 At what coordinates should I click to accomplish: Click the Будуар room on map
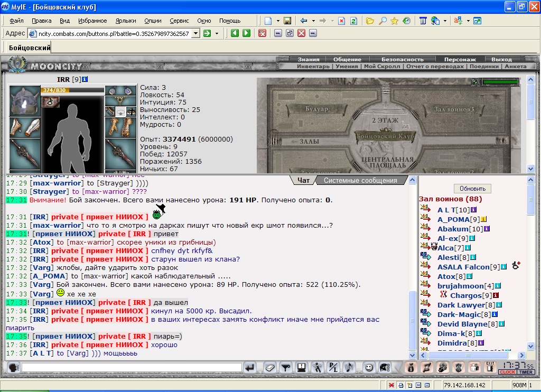click(316, 109)
